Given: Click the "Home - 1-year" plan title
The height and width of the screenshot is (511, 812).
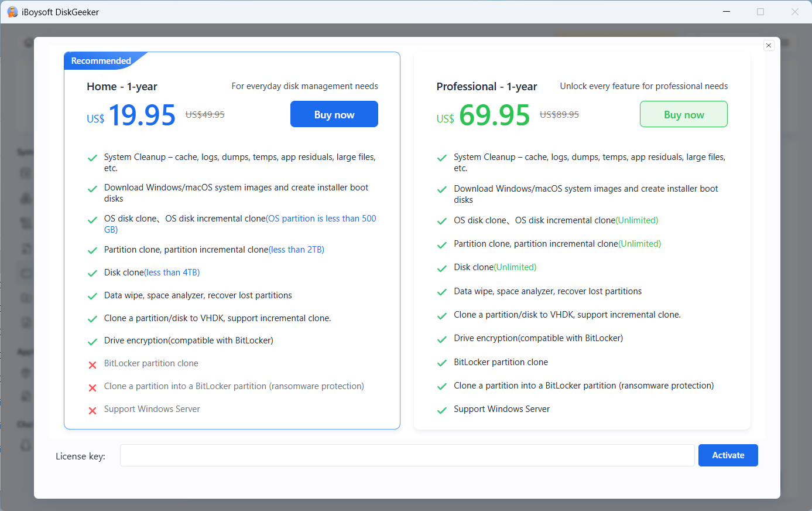Looking at the screenshot, I should [x=122, y=87].
